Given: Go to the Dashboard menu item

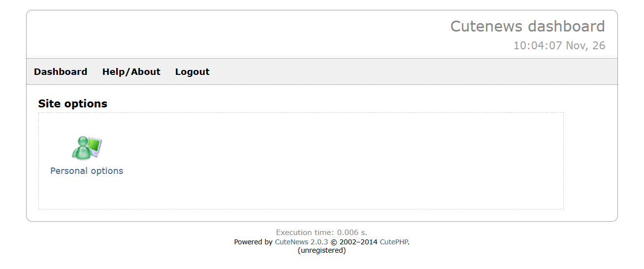Looking at the screenshot, I should coord(61,72).
